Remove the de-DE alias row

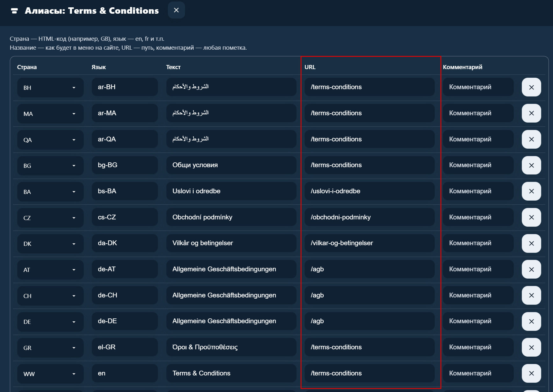tap(531, 322)
